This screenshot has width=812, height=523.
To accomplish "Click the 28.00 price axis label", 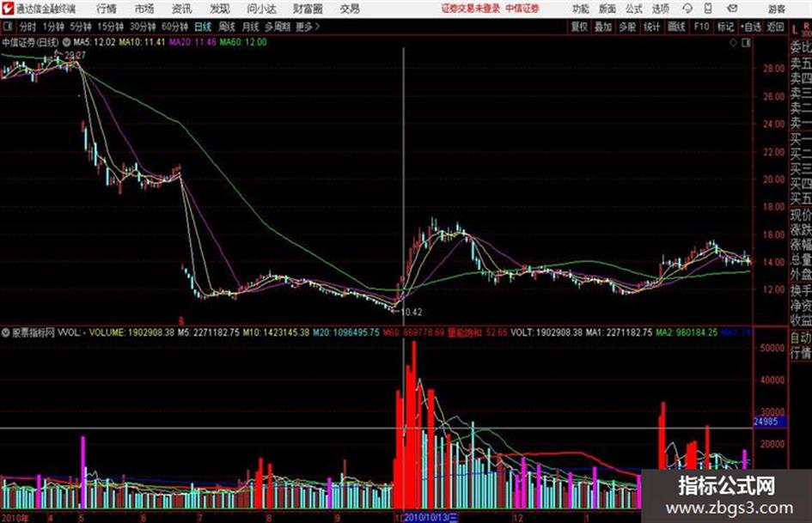I will [x=773, y=69].
